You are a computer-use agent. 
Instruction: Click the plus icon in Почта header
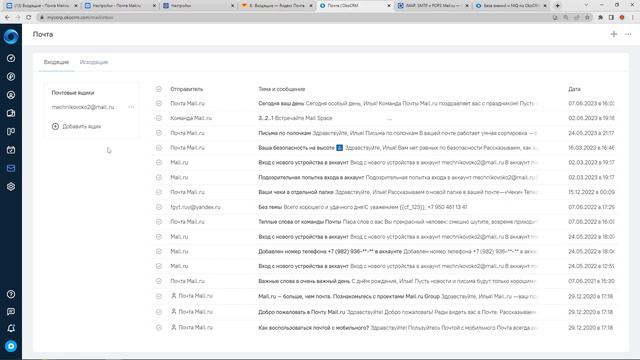click(613, 34)
